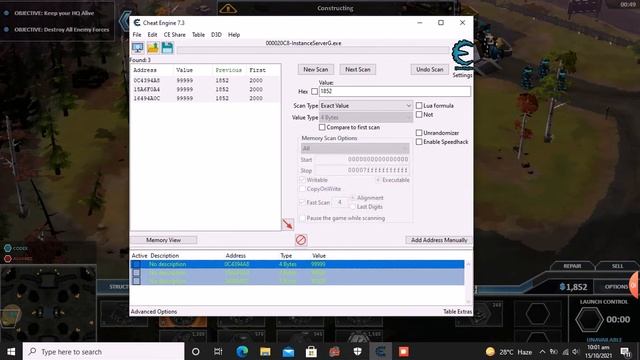The height and width of the screenshot is (360, 640).
Task: Click the Next Scan button
Action: (358, 69)
